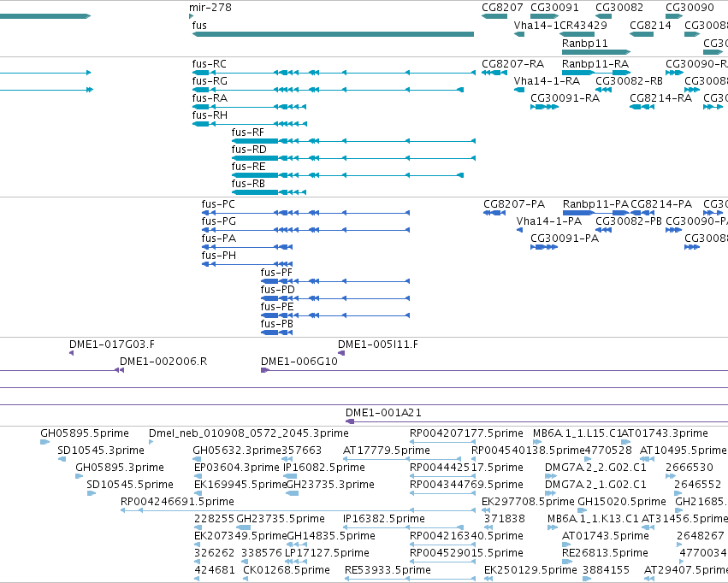The image size is (728, 583).
Task: Open the fus-PE protein label
Action: [277, 307]
